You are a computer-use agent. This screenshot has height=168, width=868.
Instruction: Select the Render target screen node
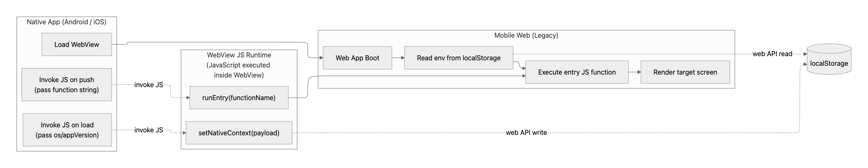click(x=685, y=72)
